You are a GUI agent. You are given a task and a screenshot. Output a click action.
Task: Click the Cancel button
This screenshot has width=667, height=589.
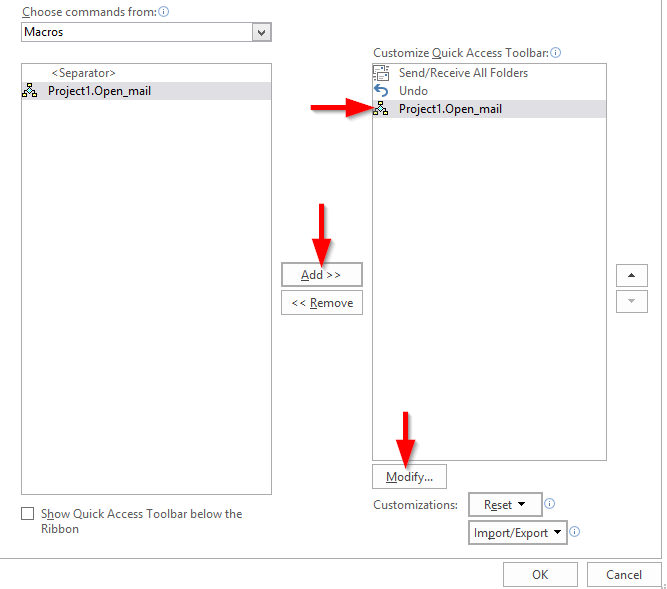pyautogui.click(x=624, y=575)
